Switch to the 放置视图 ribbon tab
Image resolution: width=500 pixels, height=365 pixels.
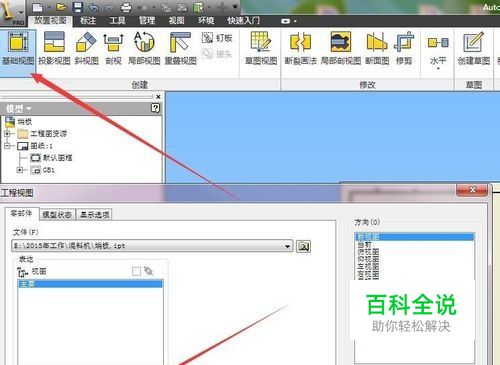pos(50,21)
